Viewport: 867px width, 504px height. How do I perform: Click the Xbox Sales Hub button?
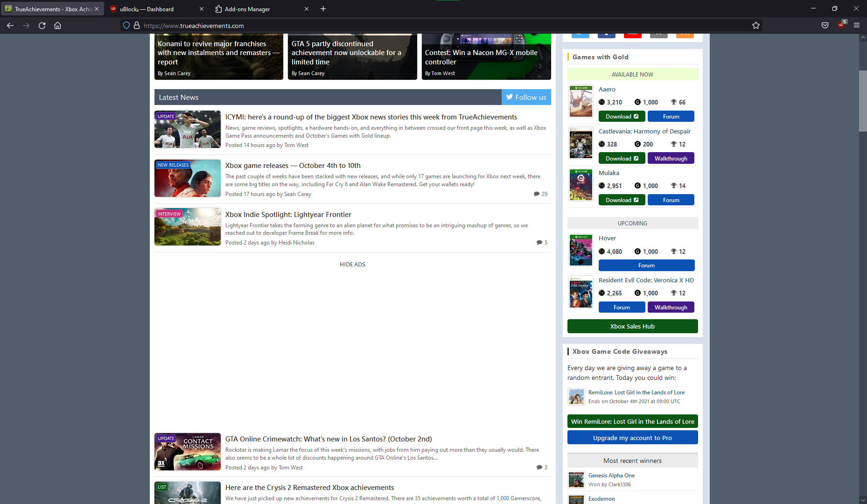632,326
